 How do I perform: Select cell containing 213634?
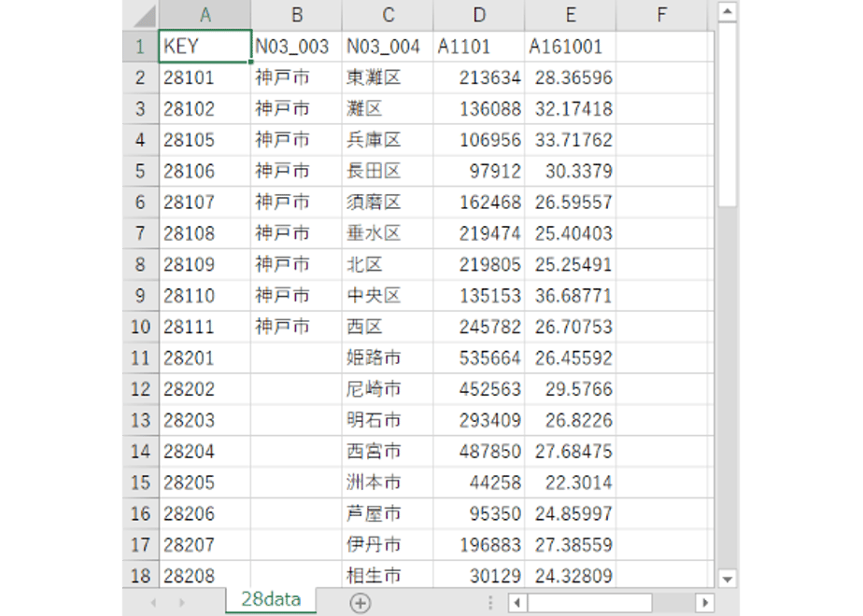click(479, 77)
